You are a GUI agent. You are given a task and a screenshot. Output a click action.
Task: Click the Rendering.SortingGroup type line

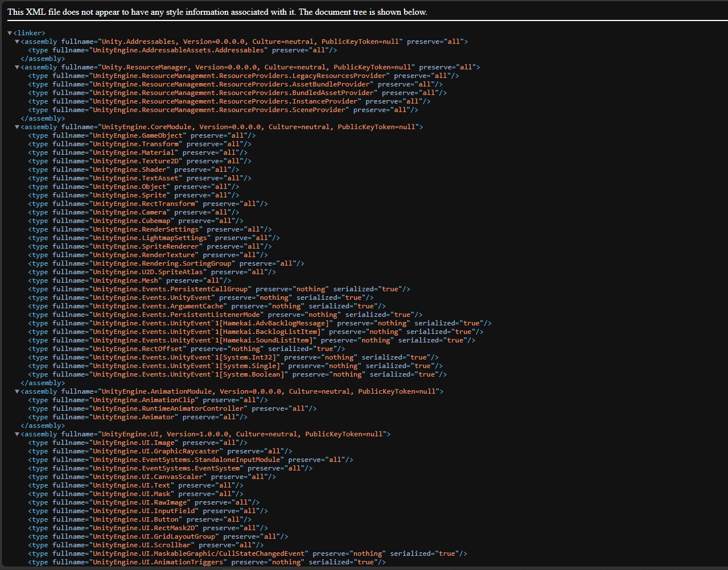167,263
